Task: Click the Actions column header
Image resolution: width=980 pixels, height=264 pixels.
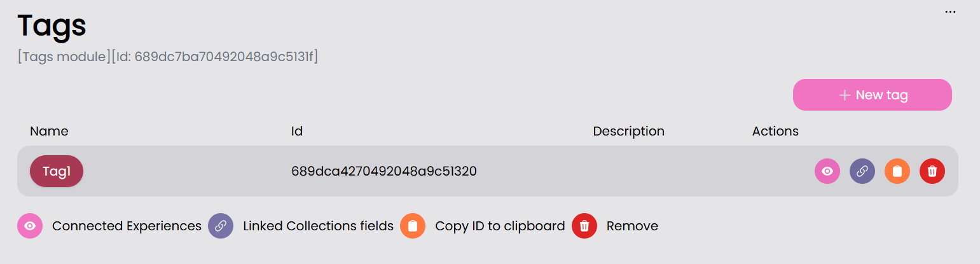Action: click(x=775, y=131)
